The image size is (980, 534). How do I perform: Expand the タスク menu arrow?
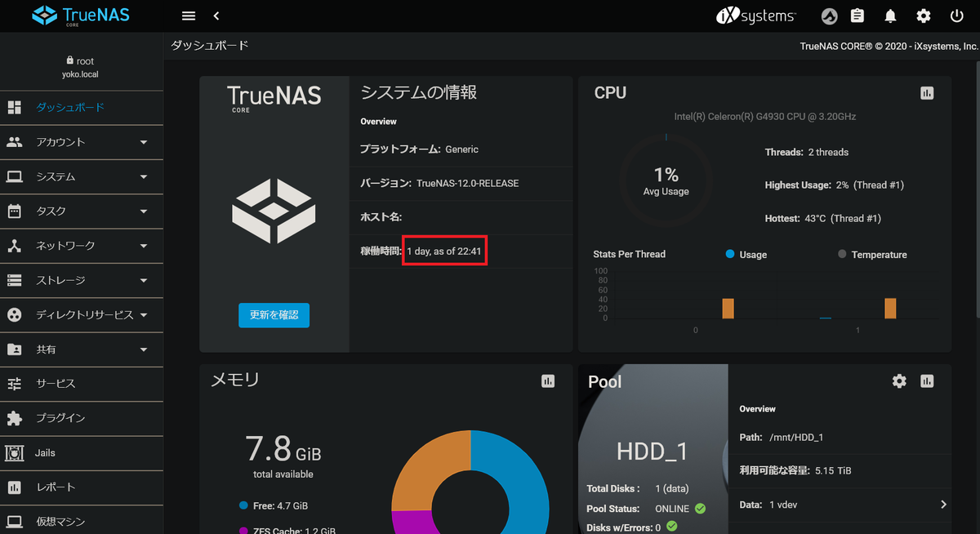144,211
